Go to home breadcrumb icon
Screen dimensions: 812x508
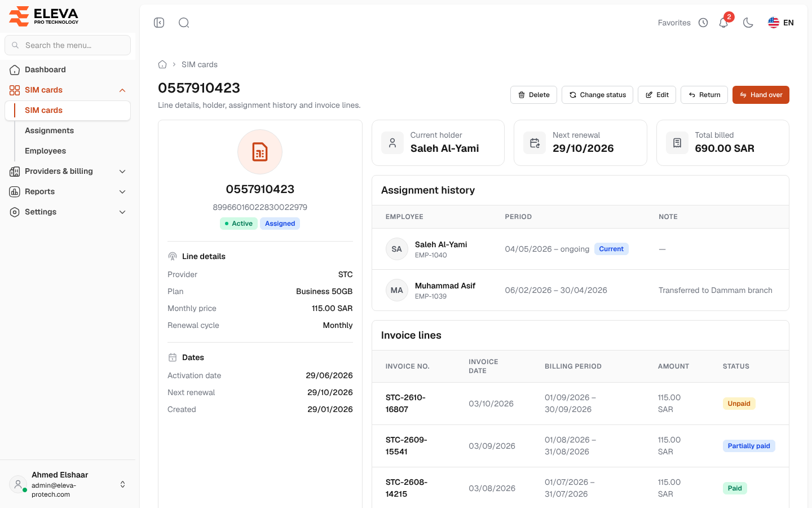coord(162,64)
